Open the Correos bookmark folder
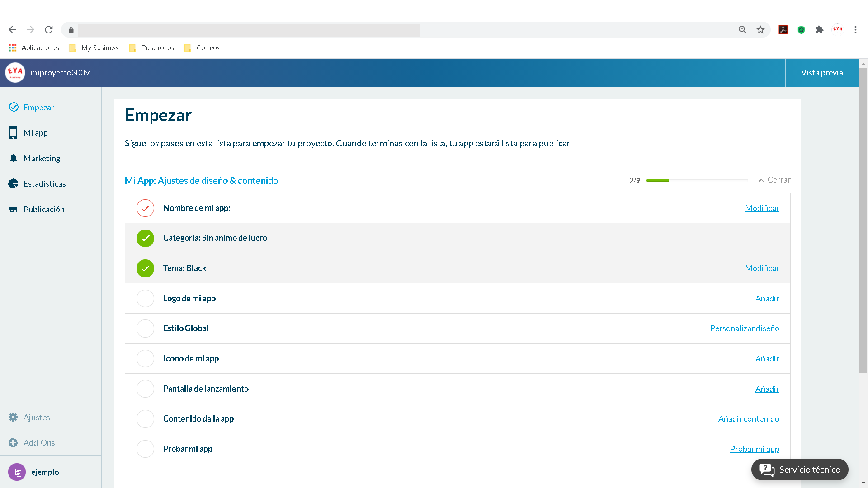This screenshot has width=868, height=488. tap(202, 47)
